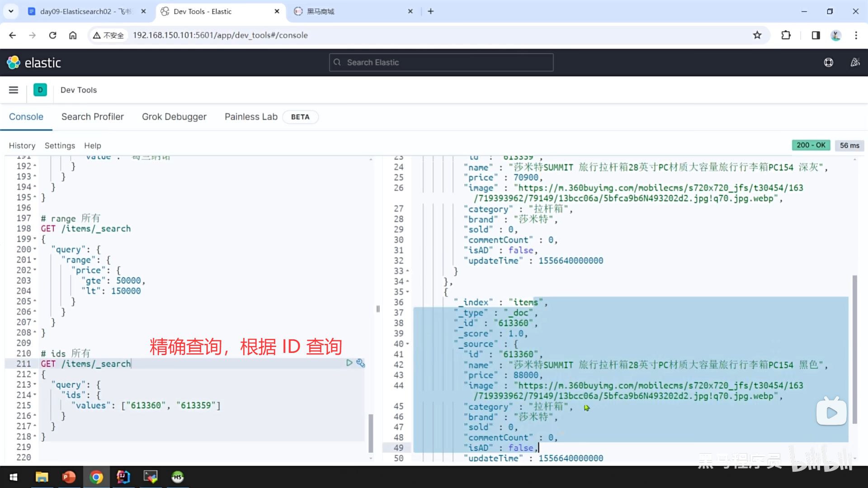Click the elastic logo
The width and height of the screenshot is (868, 488).
tap(34, 62)
